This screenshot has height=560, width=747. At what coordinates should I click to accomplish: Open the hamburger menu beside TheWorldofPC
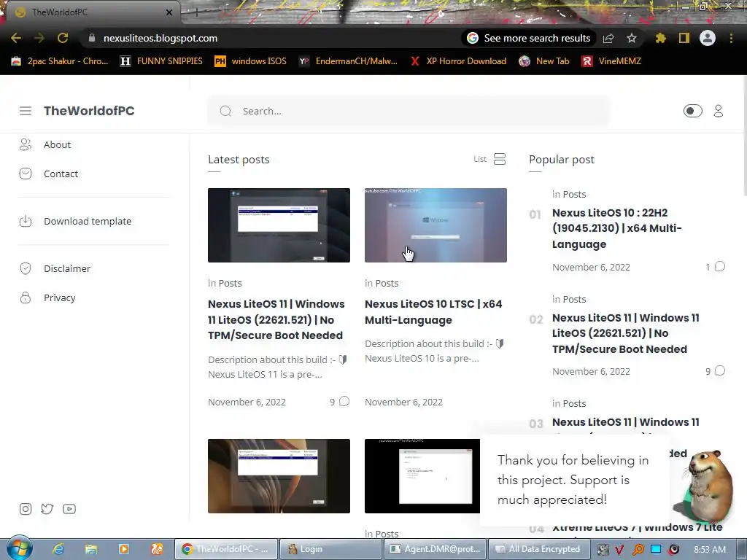(x=26, y=111)
